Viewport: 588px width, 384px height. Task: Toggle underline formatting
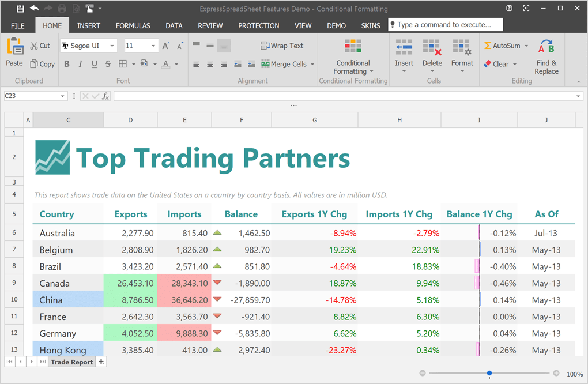tap(94, 64)
